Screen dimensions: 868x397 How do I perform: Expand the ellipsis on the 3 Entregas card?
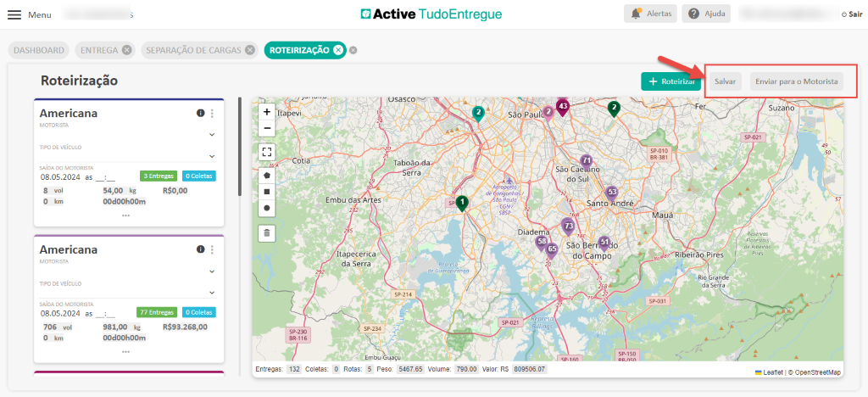click(125, 215)
